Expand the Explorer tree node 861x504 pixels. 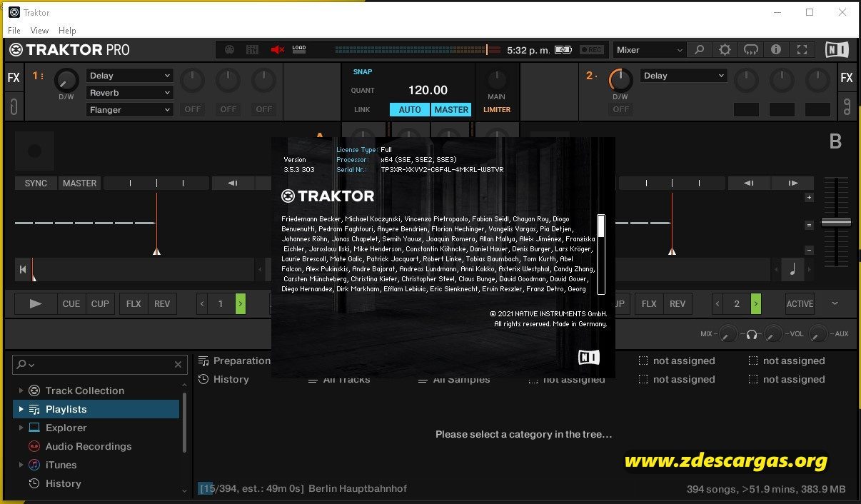point(21,428)
